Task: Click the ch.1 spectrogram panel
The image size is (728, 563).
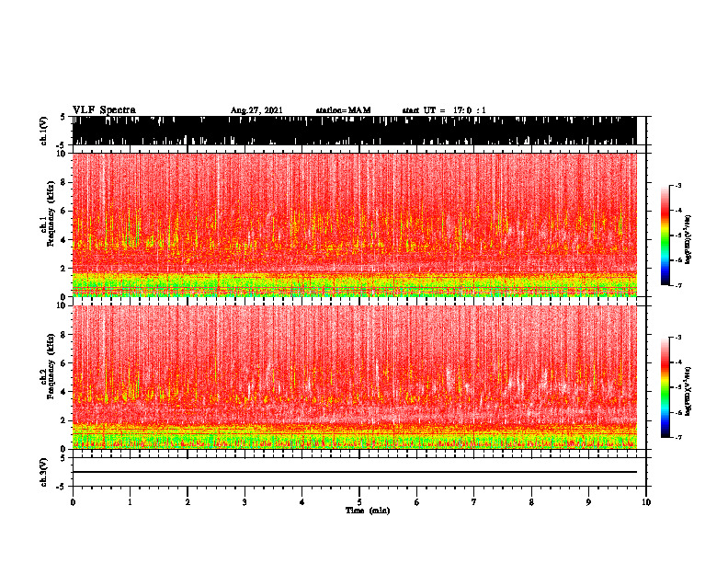Action: 355,224
